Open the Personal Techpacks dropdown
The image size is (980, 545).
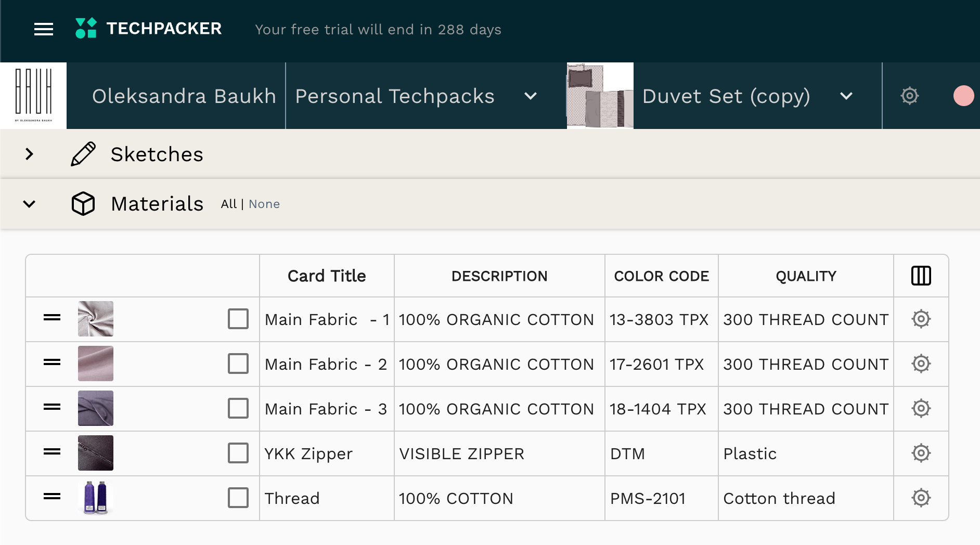tap(531, 96)
